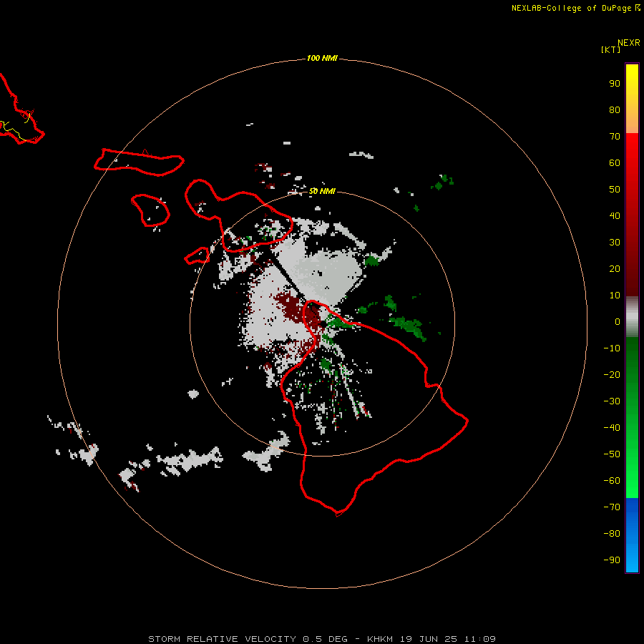Screen dimensions: 644x644
Task: Click the 100 NMI range ring label
Action: pyautogui.click(x=322, y=58)
